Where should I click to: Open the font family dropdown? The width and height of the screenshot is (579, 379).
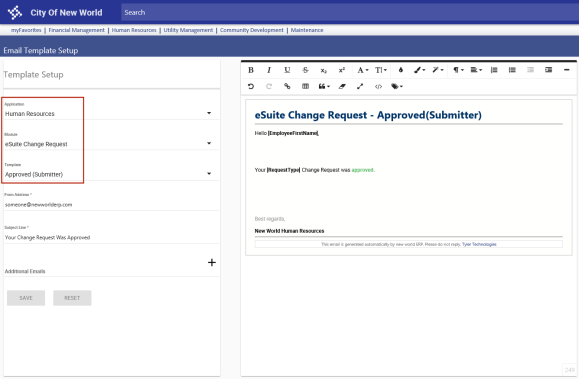pos(363,70)
